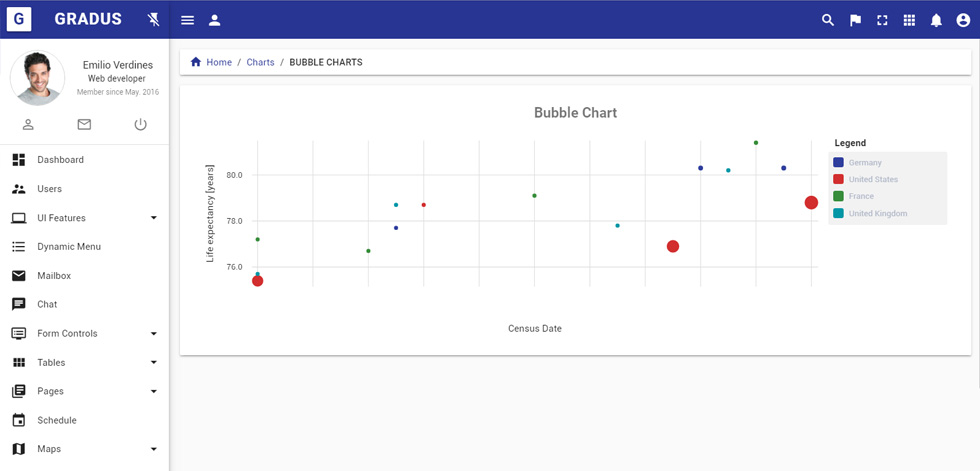Expand the Maps submenu arrow

click(x=154, y=449)
